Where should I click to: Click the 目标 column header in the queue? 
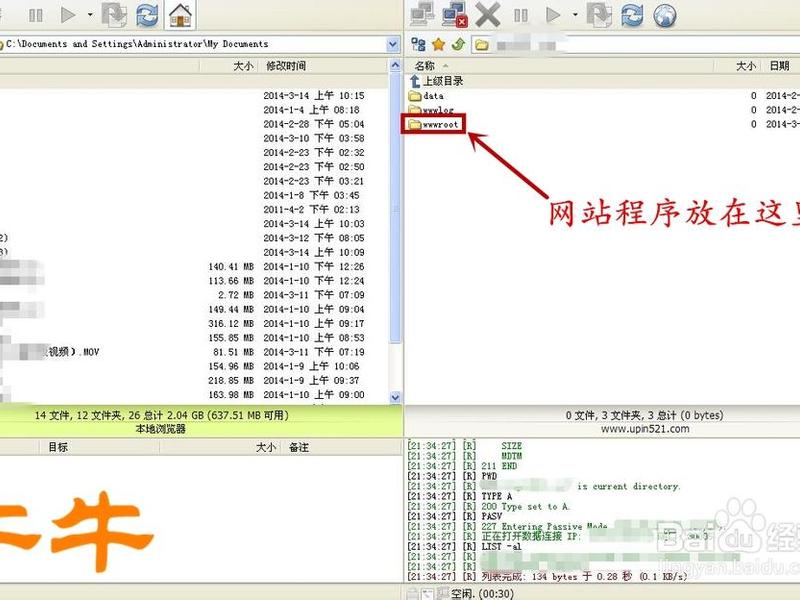pyautogui.click(x=58, y=447)
